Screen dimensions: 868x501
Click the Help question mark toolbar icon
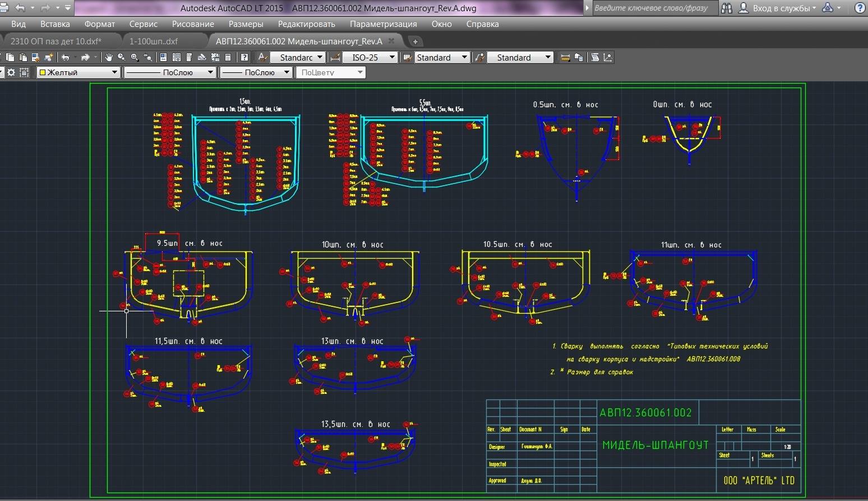click(244, 57)
